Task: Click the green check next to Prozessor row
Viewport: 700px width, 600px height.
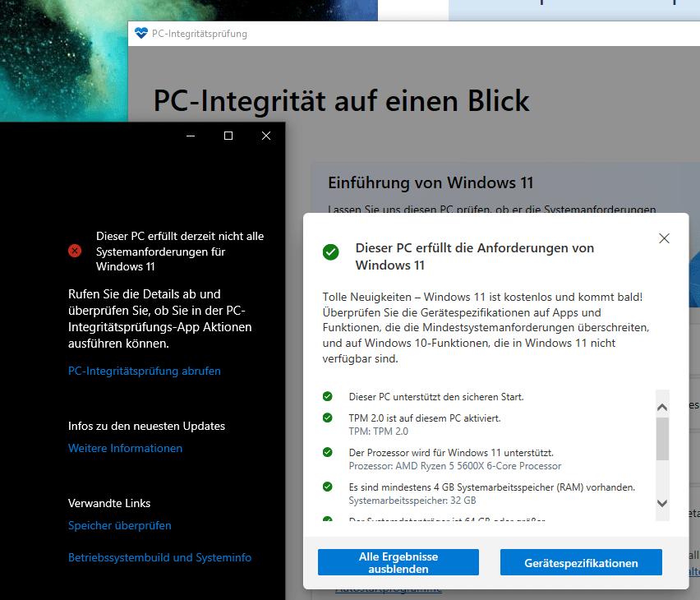Action: coord(328,452)
